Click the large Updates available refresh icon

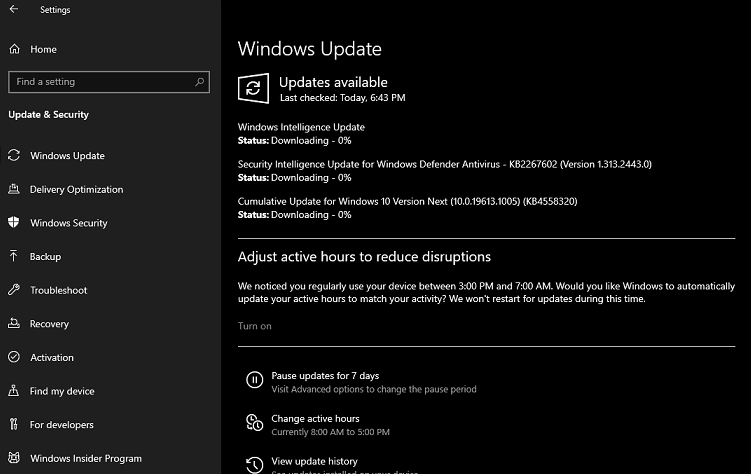(253, 88)
